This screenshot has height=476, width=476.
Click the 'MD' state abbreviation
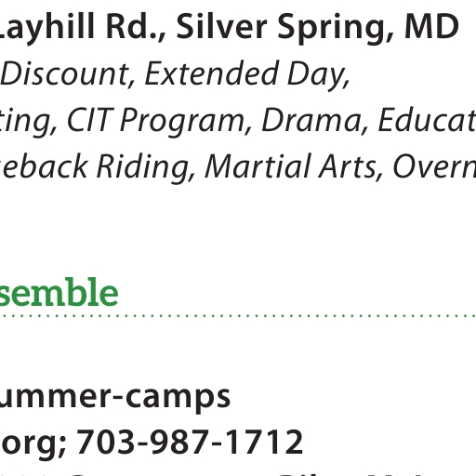(x=431, y=27)
